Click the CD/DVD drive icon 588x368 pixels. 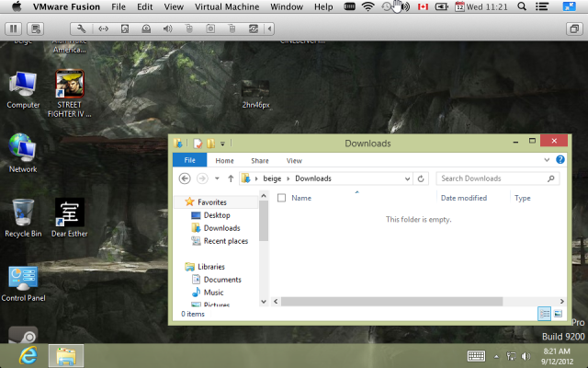(x=146, y=29)
